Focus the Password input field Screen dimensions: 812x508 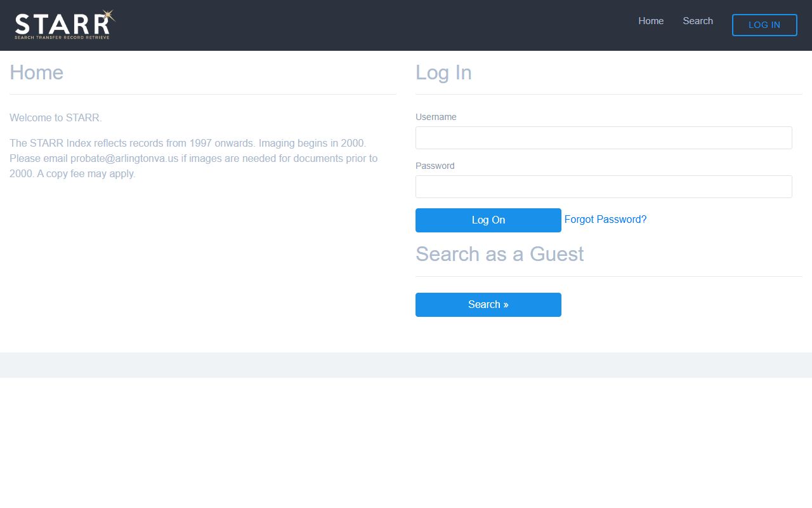click(x=604, y=187)
